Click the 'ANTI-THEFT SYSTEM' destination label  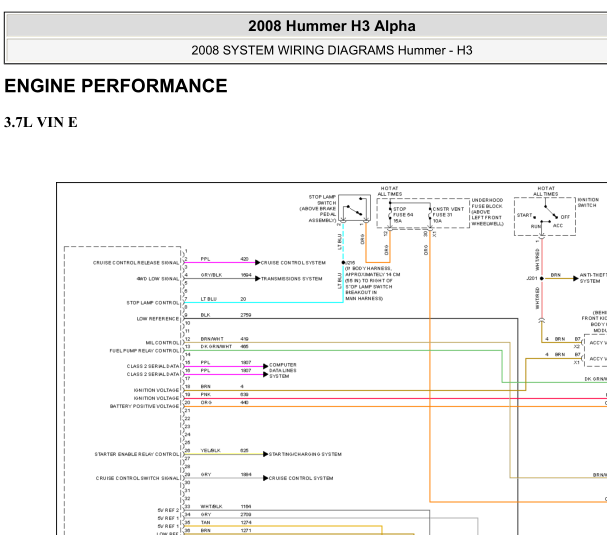tap(593, 278)
